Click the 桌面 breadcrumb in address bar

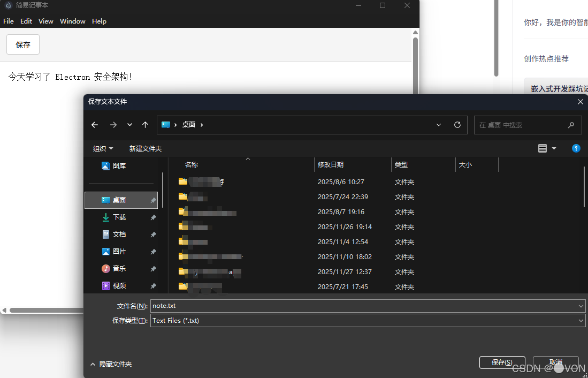point(189,125)
